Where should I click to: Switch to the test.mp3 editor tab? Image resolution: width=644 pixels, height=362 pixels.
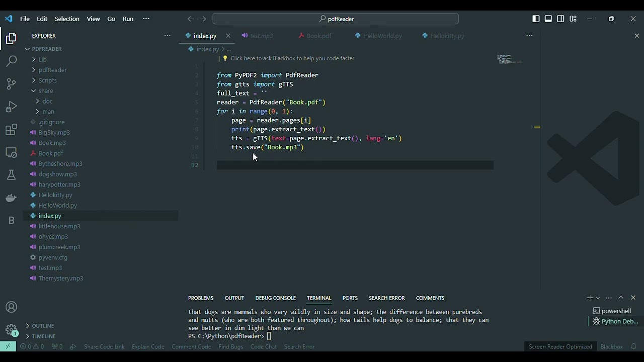click(261, 36)
